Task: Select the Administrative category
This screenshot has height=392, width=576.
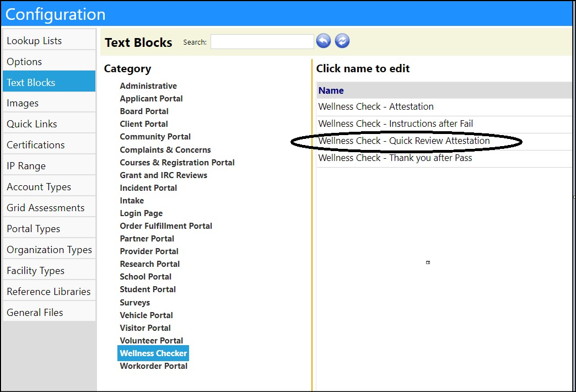Action: [148, 85]
